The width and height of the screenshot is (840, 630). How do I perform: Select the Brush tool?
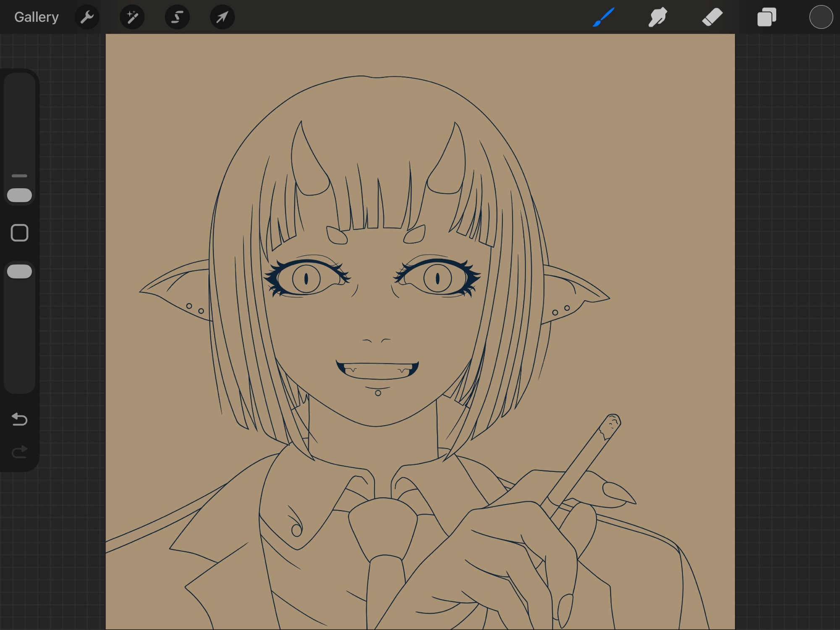604,17
